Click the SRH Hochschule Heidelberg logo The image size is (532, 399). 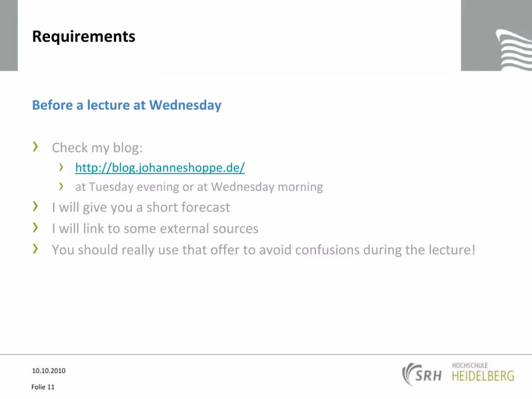click(x=458, y=374)
